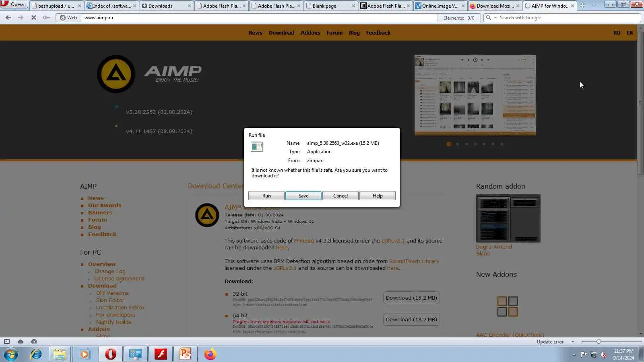Open Windows Media Player from taskbar

pos(85,354)
